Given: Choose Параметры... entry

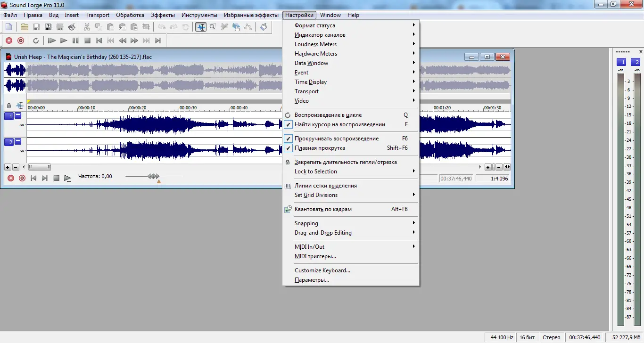Looking at the screenshot, I should 351,280.
